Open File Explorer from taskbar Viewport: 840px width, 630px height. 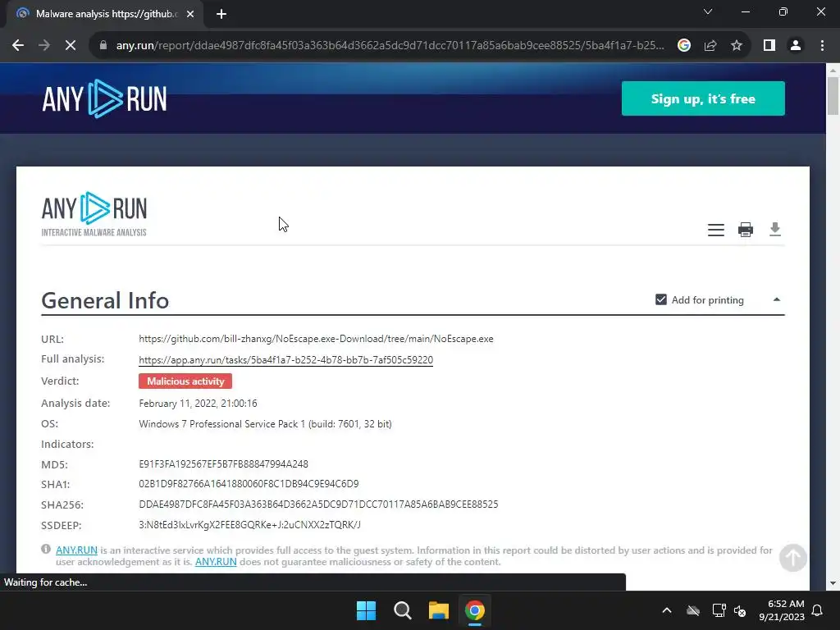point(438,610)
